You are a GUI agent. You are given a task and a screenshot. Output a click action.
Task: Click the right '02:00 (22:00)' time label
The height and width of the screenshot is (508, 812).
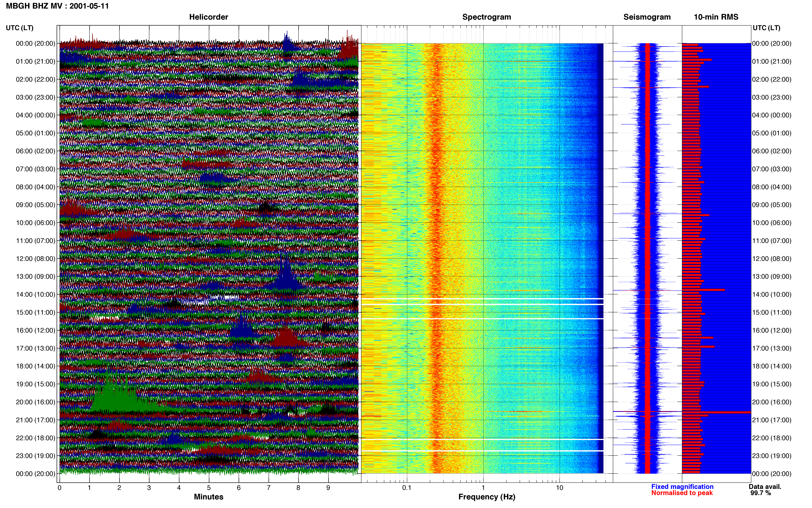pos(772,80)
